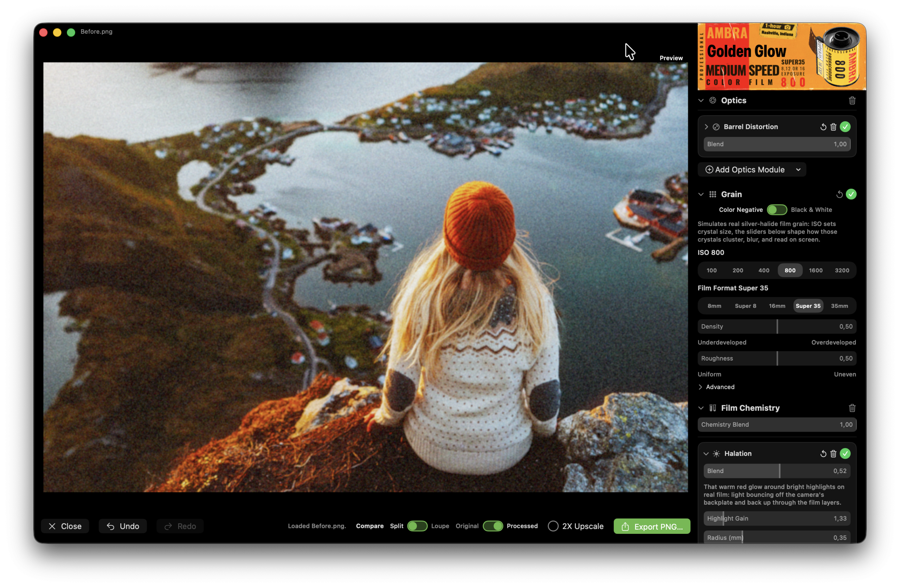Image resolution: width=900 pixels, height=588 pixels.
Task: Delete the Halation module
Action: pyautogui.click(x=833, y=454)
